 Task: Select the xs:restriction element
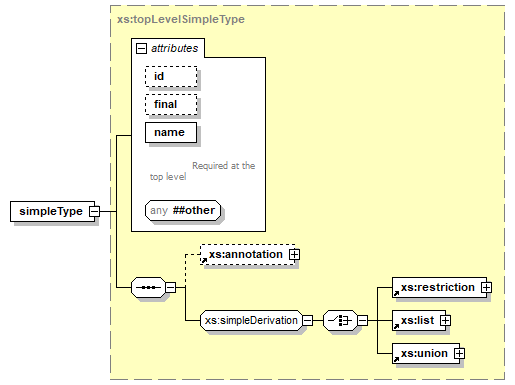(x=439, y=287)
